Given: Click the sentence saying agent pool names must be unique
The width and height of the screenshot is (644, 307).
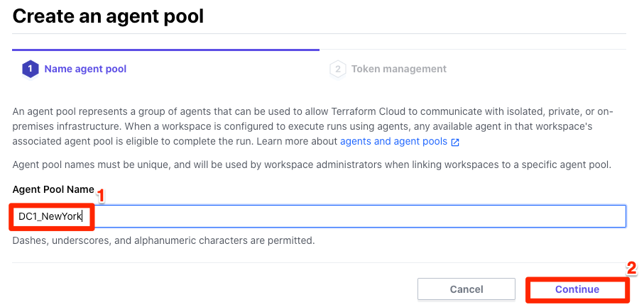Looking at the screenshot, I should coord(312,166).
